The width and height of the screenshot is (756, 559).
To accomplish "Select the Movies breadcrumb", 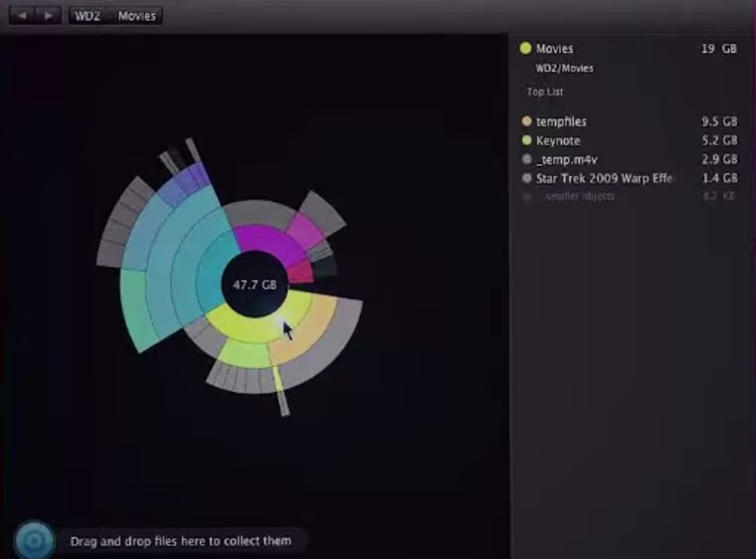I will (137, 16).
